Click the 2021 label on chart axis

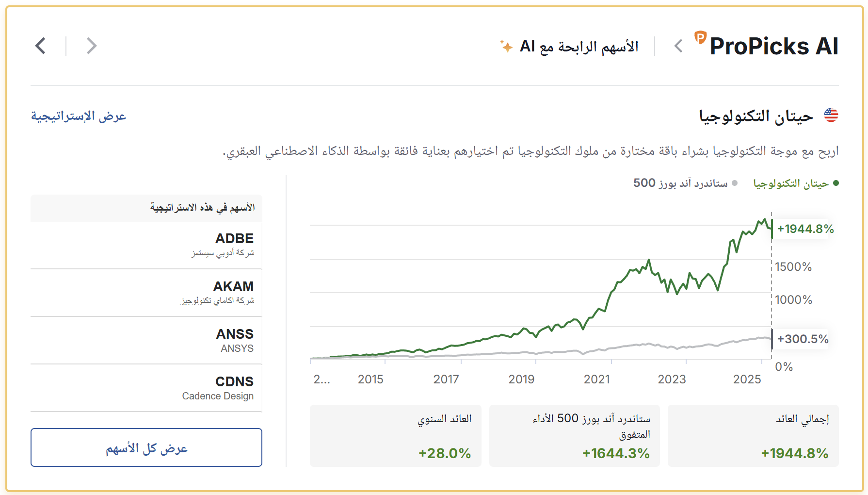(596, 379)
